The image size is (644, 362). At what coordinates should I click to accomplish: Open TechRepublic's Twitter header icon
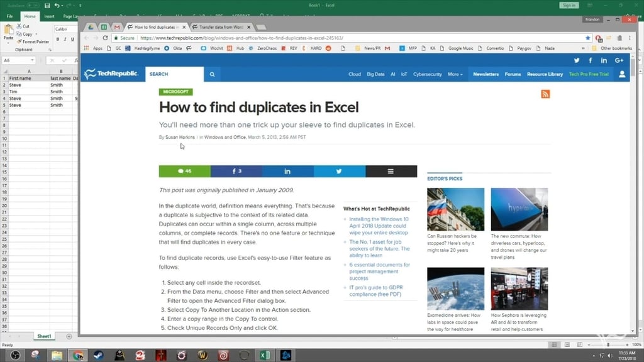click(577, 60)
